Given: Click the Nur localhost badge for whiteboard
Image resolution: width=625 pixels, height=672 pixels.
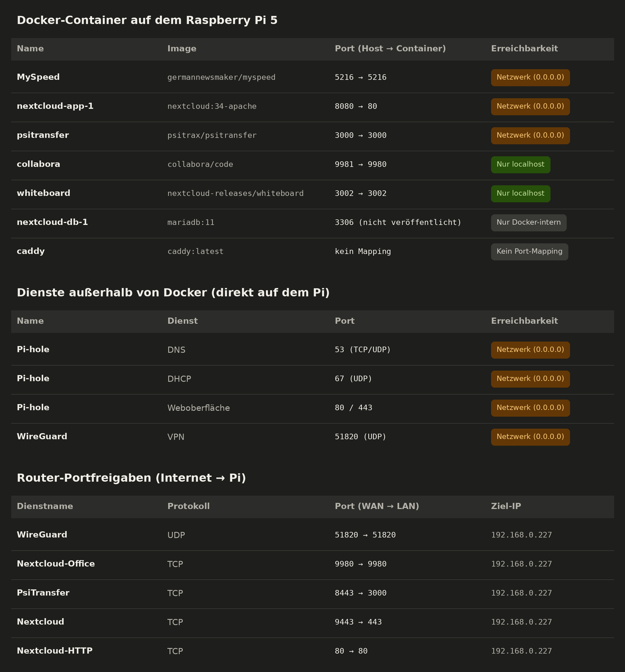Looking at the screenshot, I should pyautogui.click(x=521, y=194).
